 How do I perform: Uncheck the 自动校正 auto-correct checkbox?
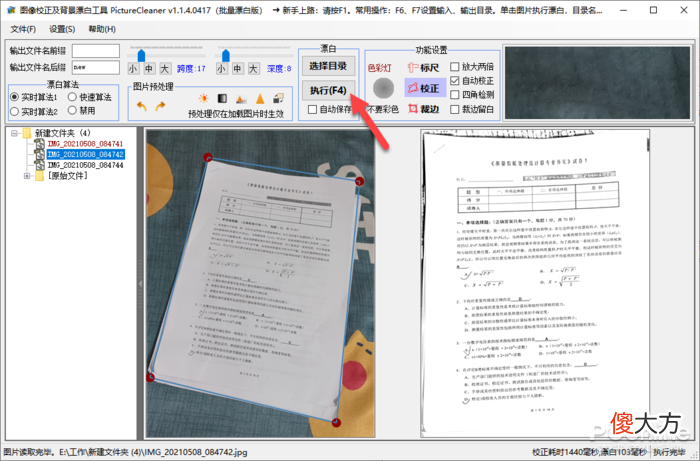[x=454, y=81]
